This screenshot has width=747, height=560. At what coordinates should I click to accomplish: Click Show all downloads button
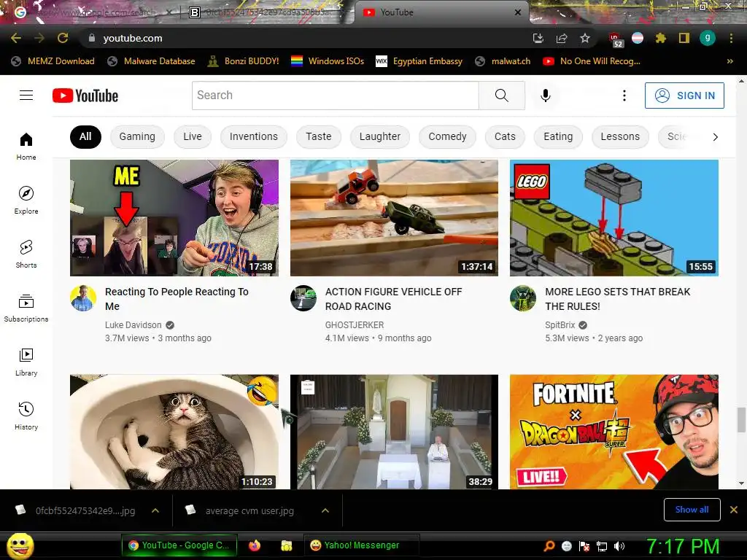pos(692,510)
